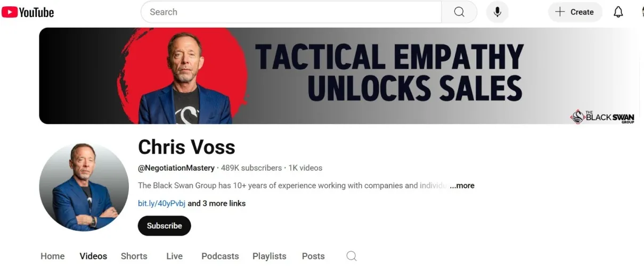644x266 pixels.
Task: Select the Videos tab
Action: pyautogui.click(x=93, y=256)
